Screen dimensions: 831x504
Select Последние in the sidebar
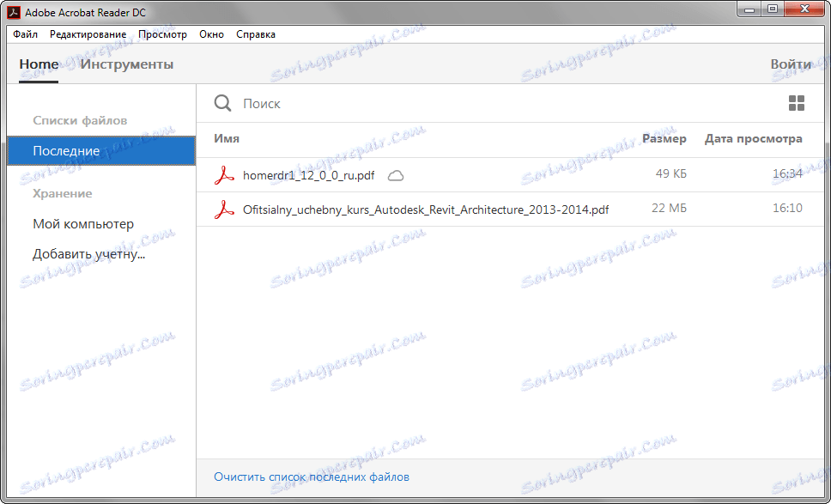[x=101, y=151]
